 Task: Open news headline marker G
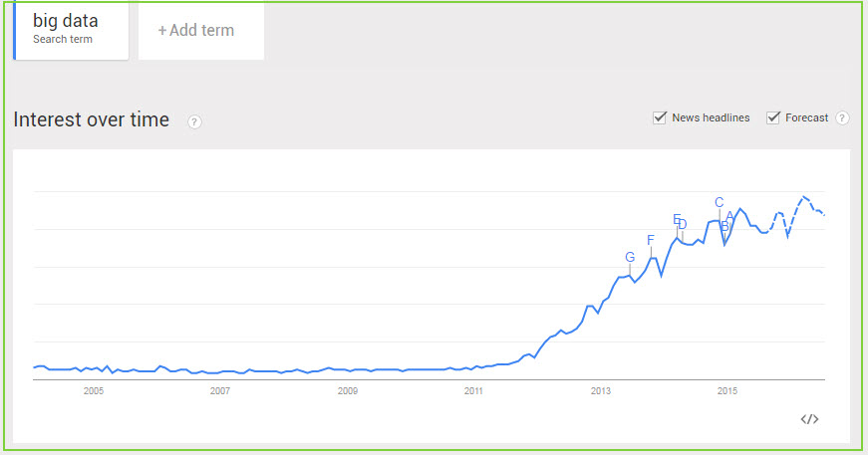pos(630,257)
